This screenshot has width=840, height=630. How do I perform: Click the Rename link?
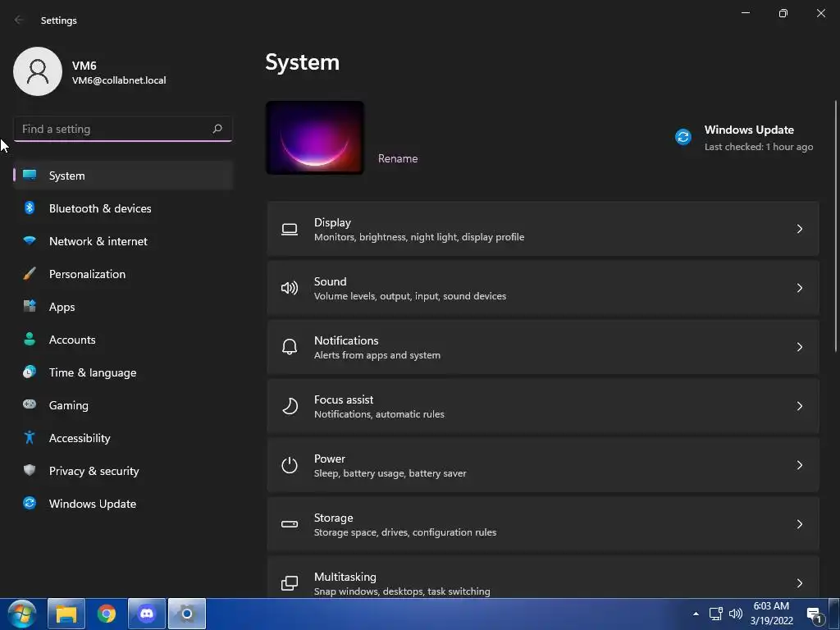click(398, 158)
